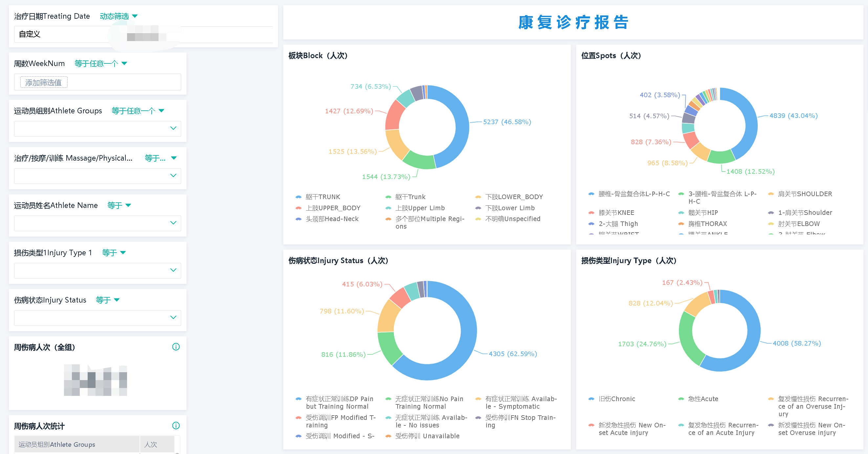Select the 自定义 treating date field

pos(143,34)
